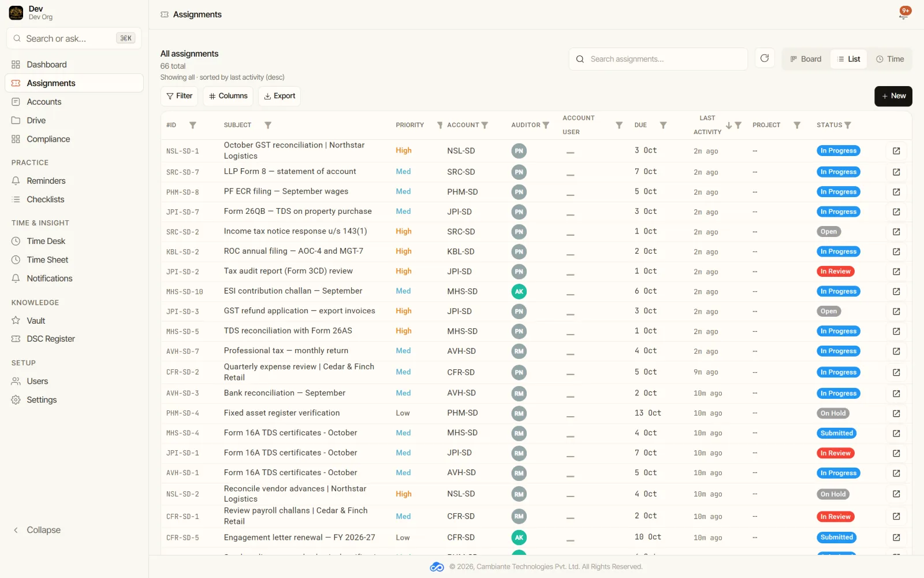Collapse the sidebar

coord(37,530)
